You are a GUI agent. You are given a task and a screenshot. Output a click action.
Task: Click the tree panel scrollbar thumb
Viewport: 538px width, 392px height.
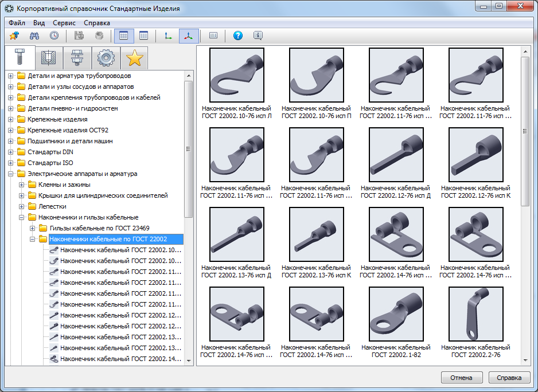click(188, 149)
